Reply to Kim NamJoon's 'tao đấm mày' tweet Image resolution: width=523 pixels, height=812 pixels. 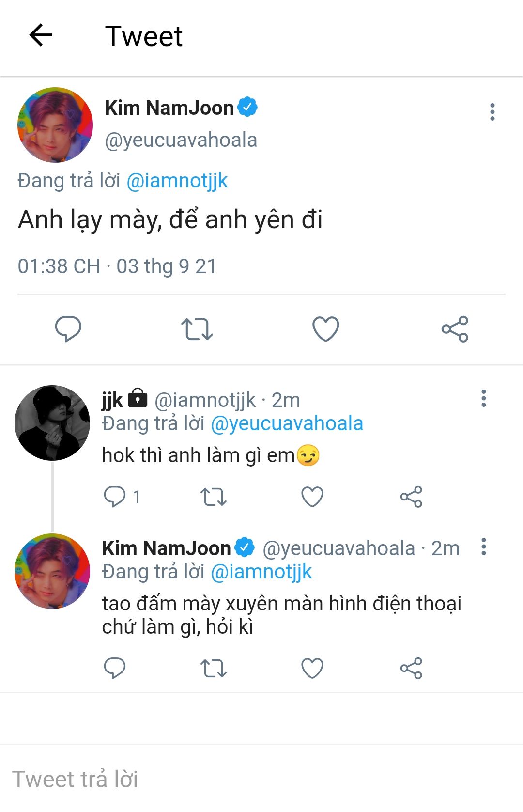click(x=115, y=668)
